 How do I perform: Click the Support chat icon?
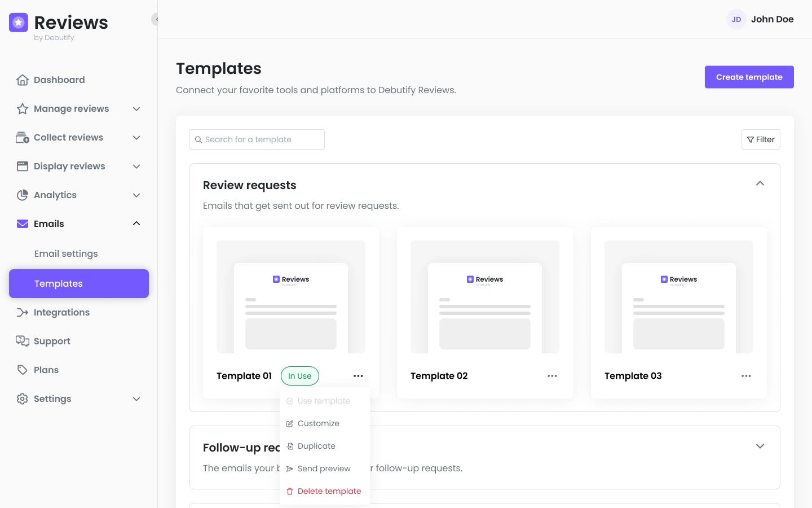point(23,341)
